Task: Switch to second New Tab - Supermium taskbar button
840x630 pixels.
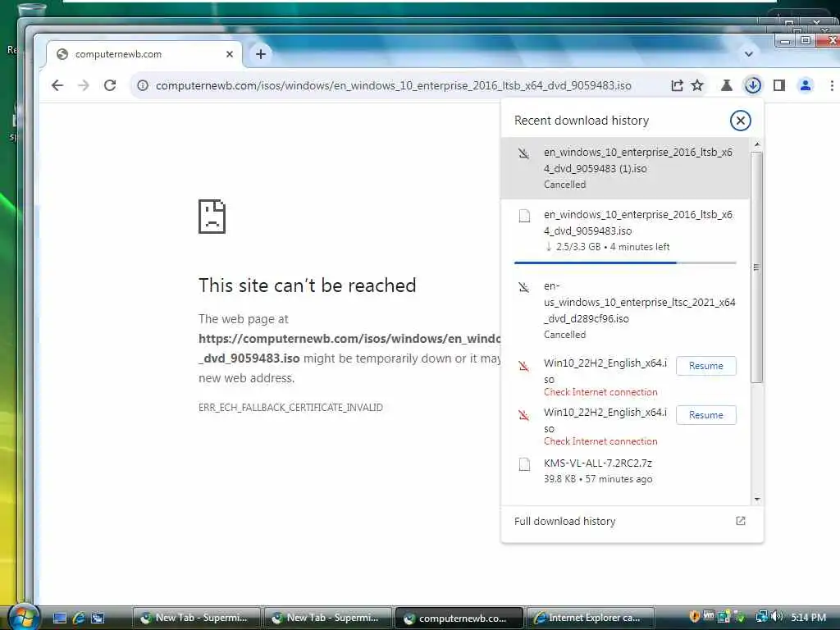Action: point(327,618)
